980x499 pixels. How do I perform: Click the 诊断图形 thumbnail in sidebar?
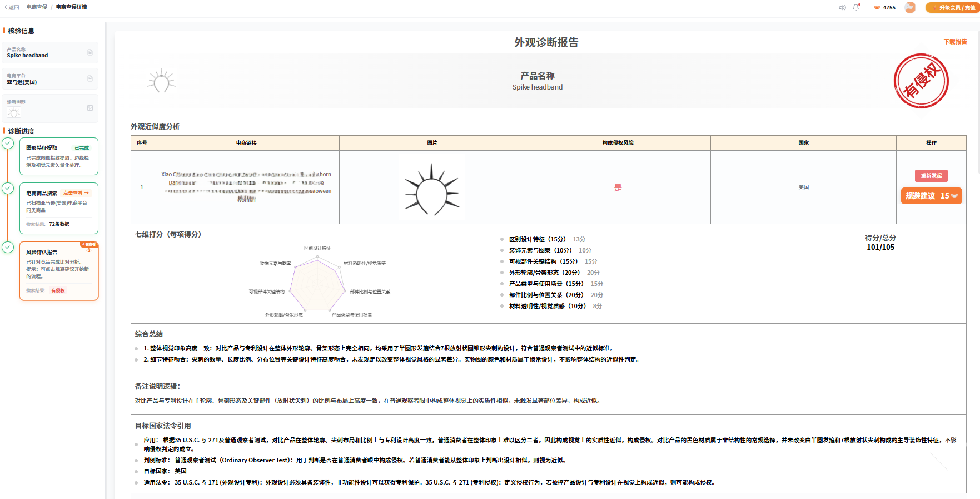[x=14, y=112]
